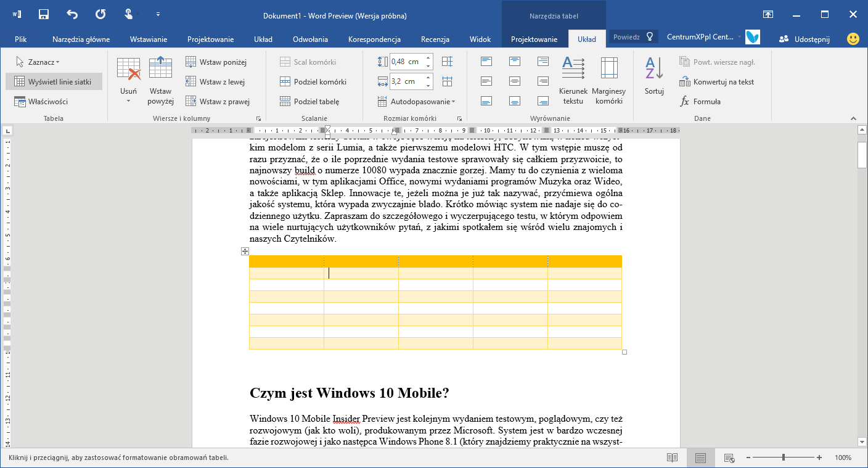Open table tools Projektowanie tab
Viewport: 868px width, 468px height.
pos(534,39)
